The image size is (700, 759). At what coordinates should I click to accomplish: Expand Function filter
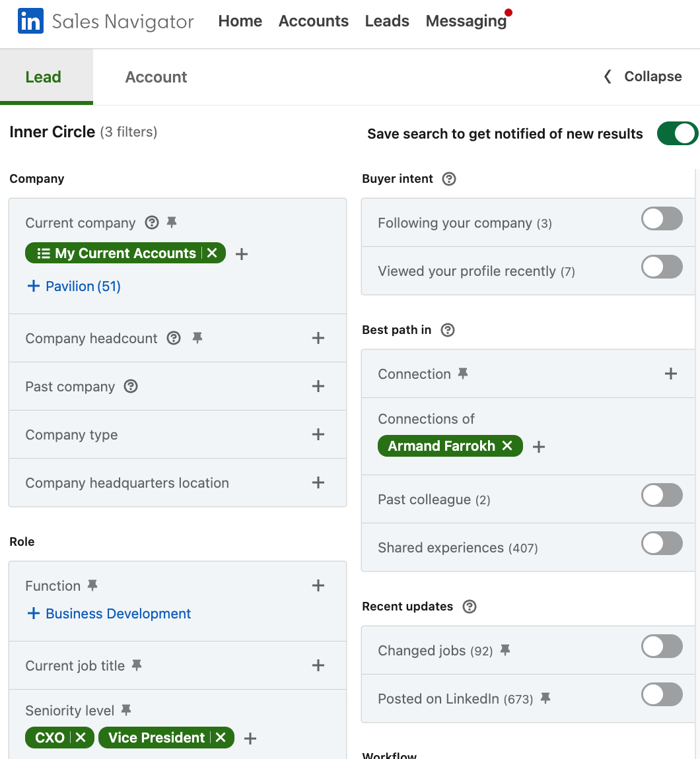click(318, 585)
